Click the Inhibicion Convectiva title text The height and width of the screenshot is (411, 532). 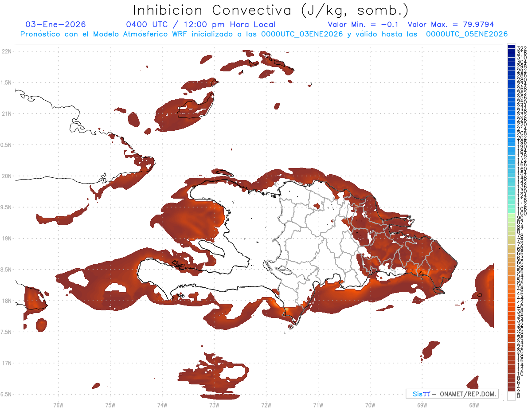(x=271, y=10)
